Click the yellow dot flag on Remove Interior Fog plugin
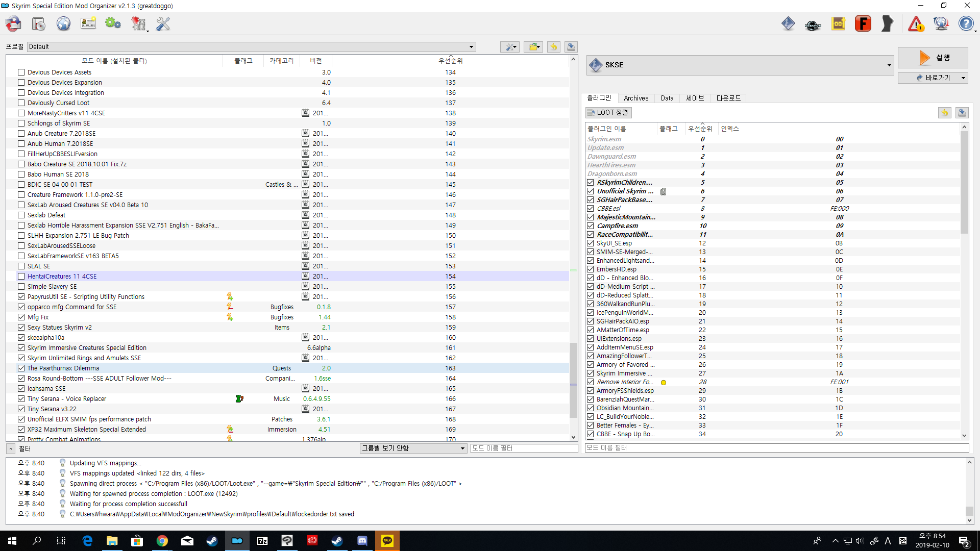980x551 pixels. tap(664, 383)
